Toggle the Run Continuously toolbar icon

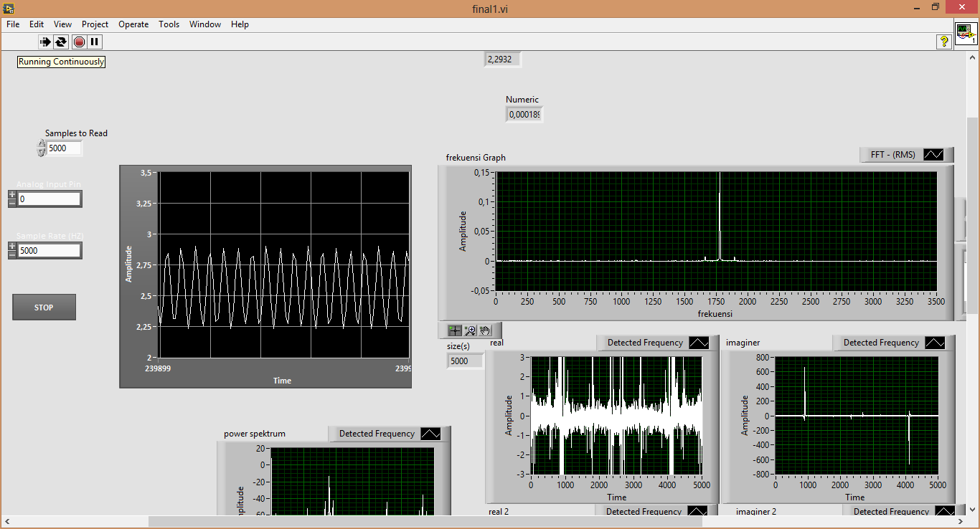(61, 42)
